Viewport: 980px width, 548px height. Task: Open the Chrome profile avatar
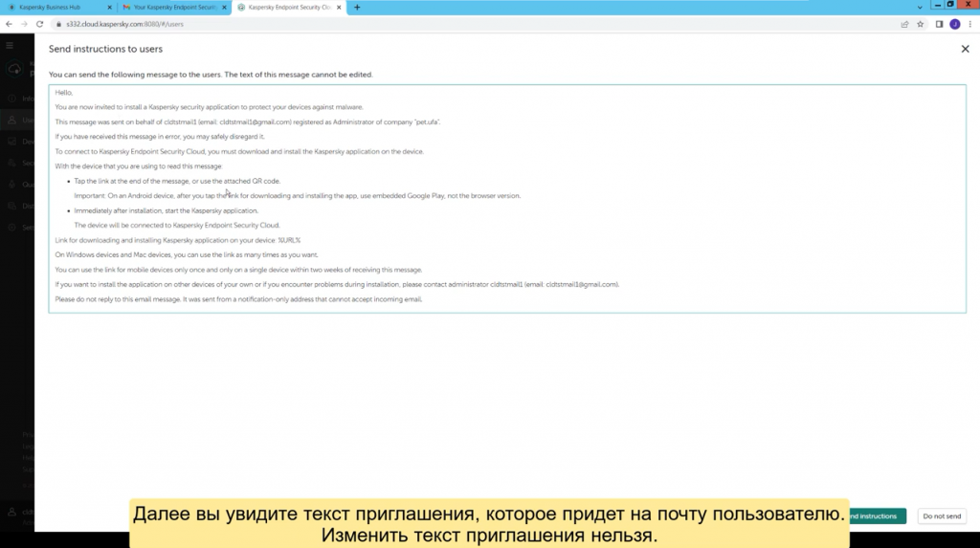click(x=954, y=24)
